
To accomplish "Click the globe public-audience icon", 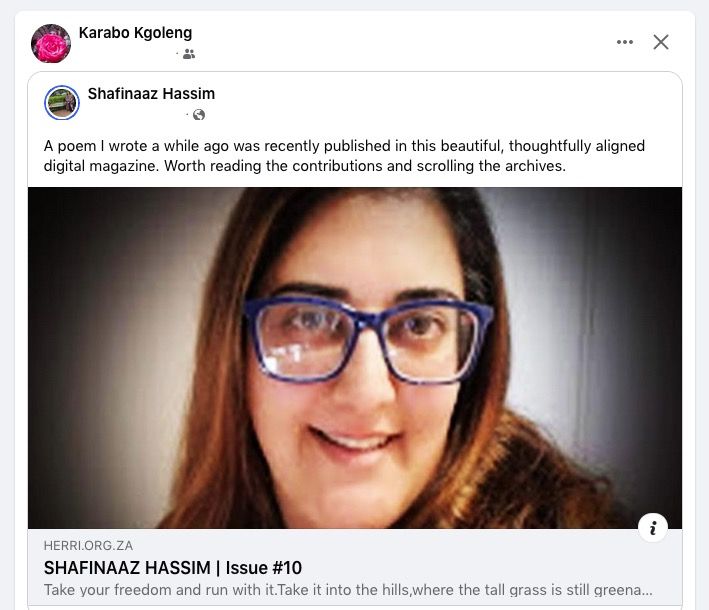I will [x=199, y=115].
